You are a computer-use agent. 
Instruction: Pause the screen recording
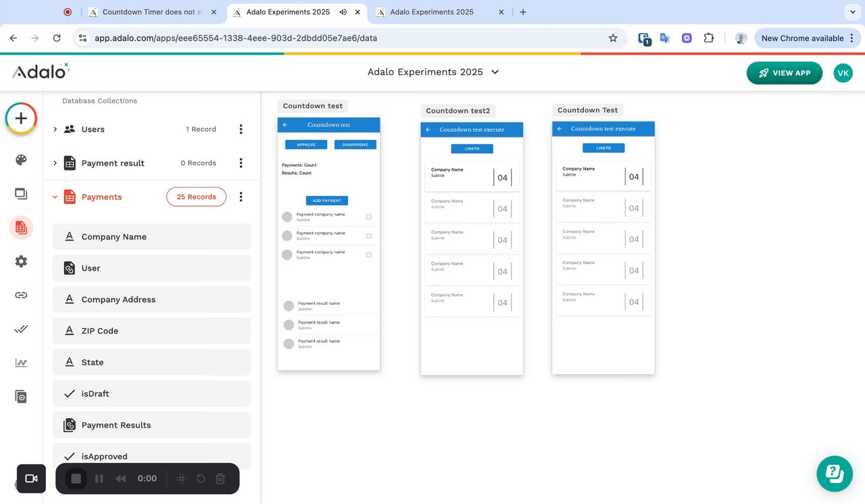(x=99, y=478)
